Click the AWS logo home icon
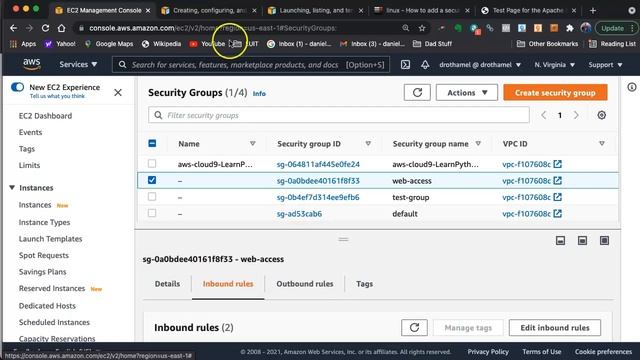Image resolution: width=640 pixels, height=360 pixels. tap(31, 64)
